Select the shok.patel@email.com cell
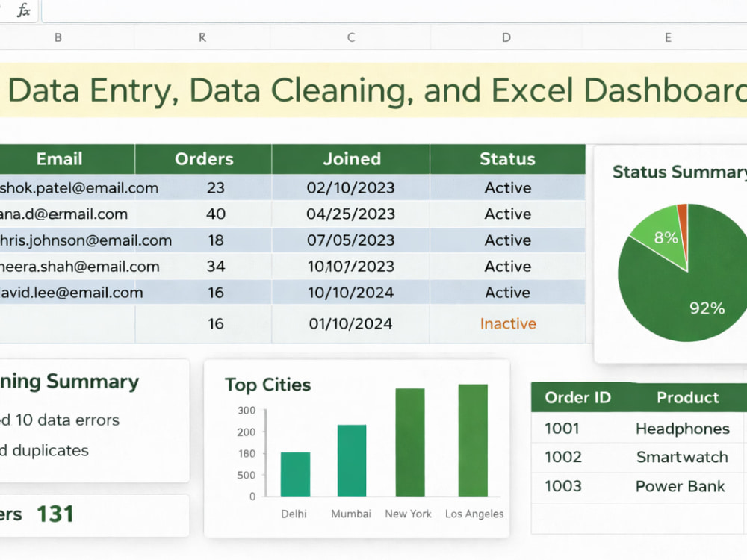747x560 pixels. click(x=67, y=187)
